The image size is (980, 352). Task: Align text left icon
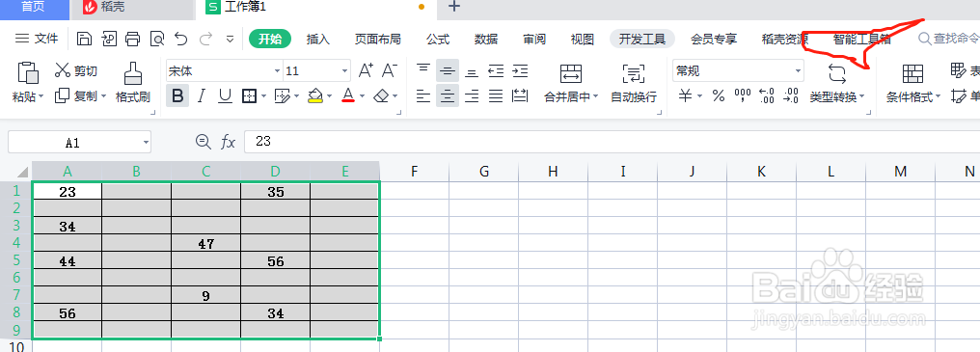[x=423, y=96]
